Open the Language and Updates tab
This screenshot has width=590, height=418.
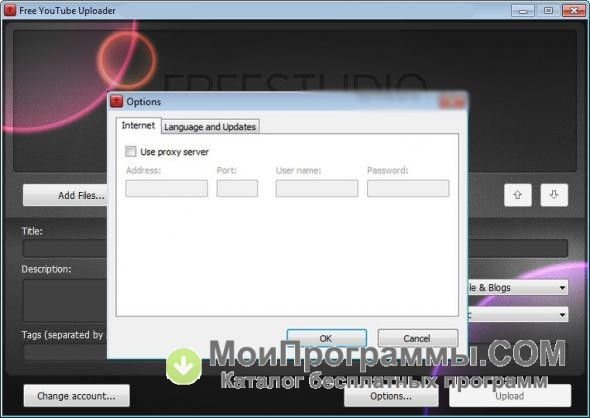pos(210,127)
